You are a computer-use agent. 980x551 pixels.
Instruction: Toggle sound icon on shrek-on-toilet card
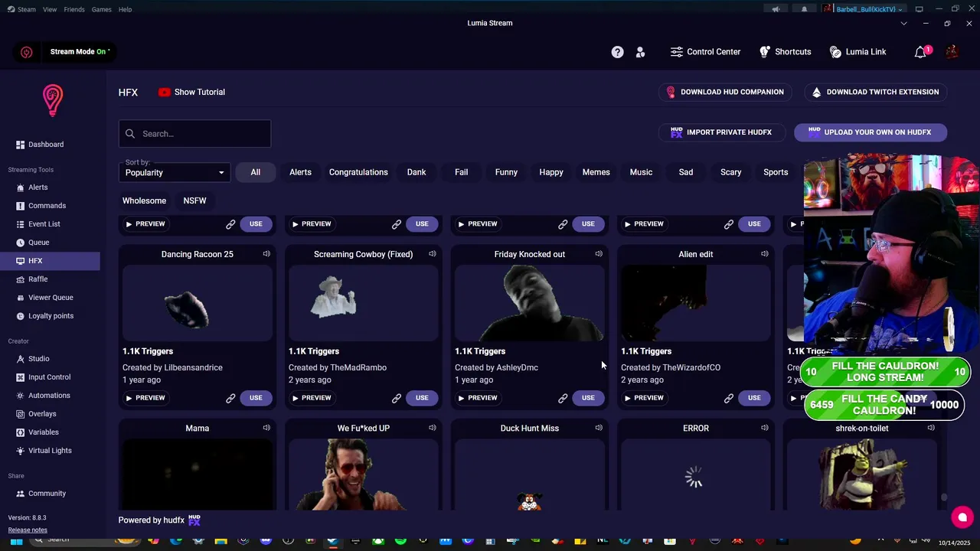pos(931,428)
